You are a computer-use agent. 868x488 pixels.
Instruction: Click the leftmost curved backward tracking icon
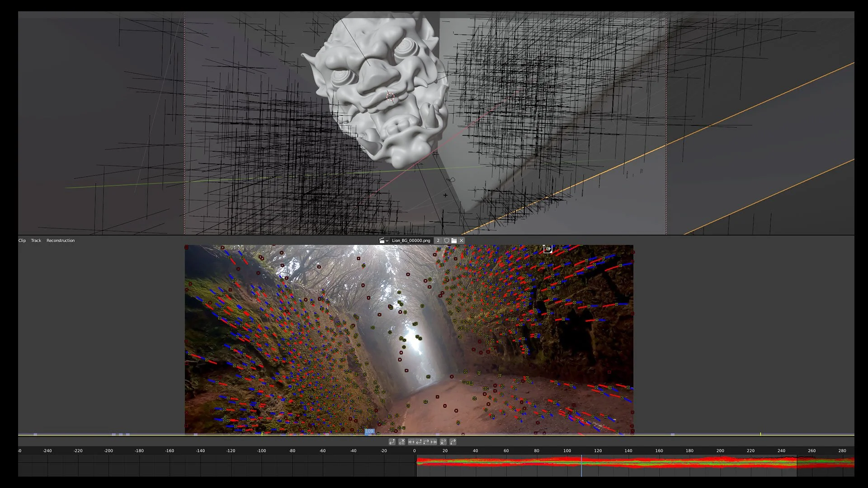[392, 442]
